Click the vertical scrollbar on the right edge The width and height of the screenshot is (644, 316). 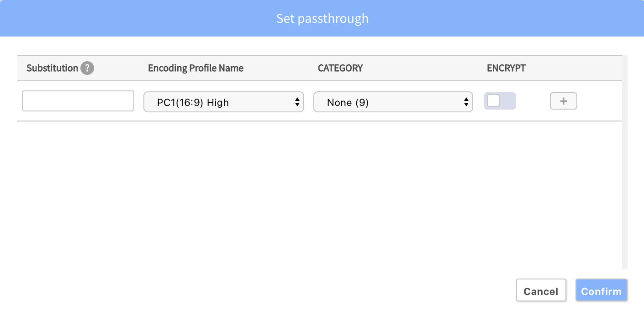point(625,162)
